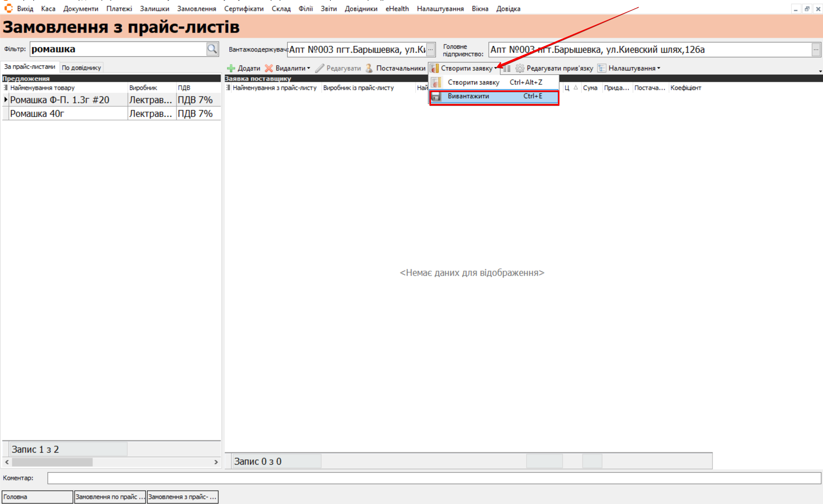Click the floppy disk Вивантажити icon
The height and width of the screenshot is (504, 823).
tap(436, 96)
